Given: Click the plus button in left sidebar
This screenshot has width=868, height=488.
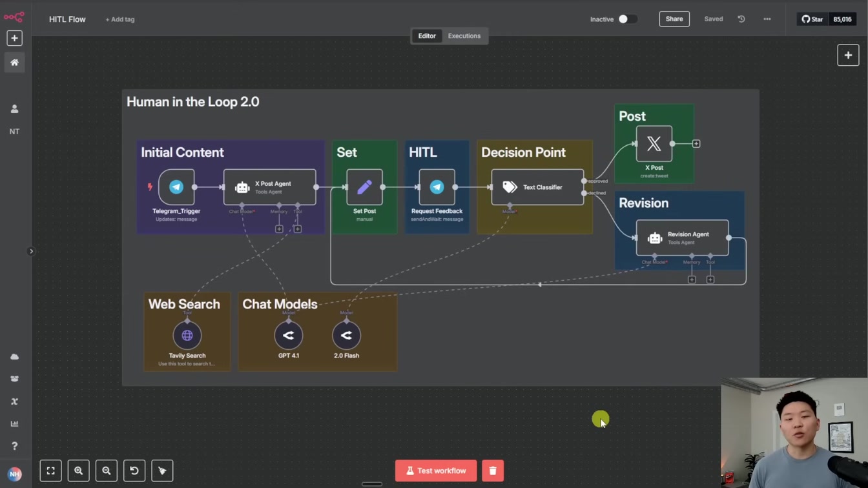Looking at the screenshot, I should [14, 38].
